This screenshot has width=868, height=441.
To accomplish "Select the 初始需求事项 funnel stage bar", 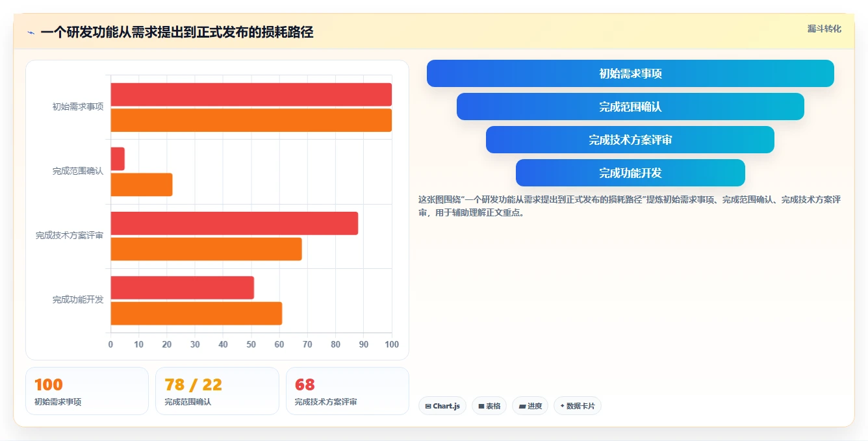I will (630, 73).
